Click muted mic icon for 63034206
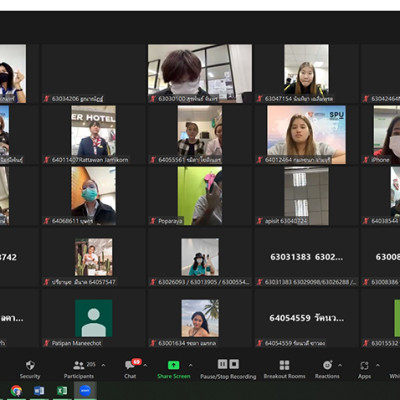Viewport: 400px width, 400px height. pyautogui.click(x=47, y=99)
